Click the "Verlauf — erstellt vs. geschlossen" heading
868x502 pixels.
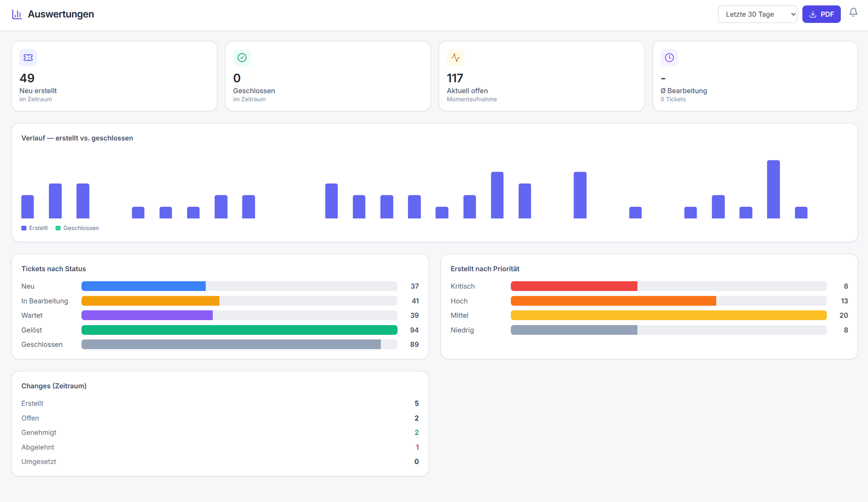click(77, 138)
